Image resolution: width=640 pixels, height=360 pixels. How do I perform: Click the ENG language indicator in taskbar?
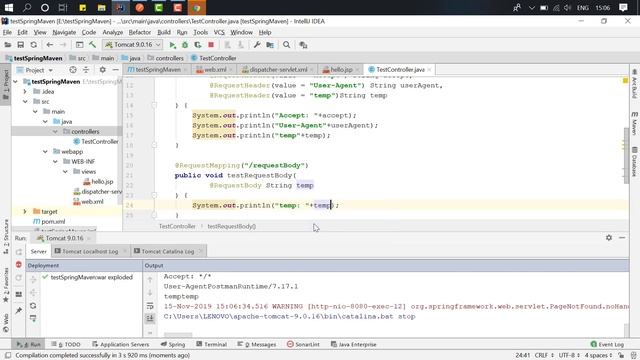(x=583, y=7)
